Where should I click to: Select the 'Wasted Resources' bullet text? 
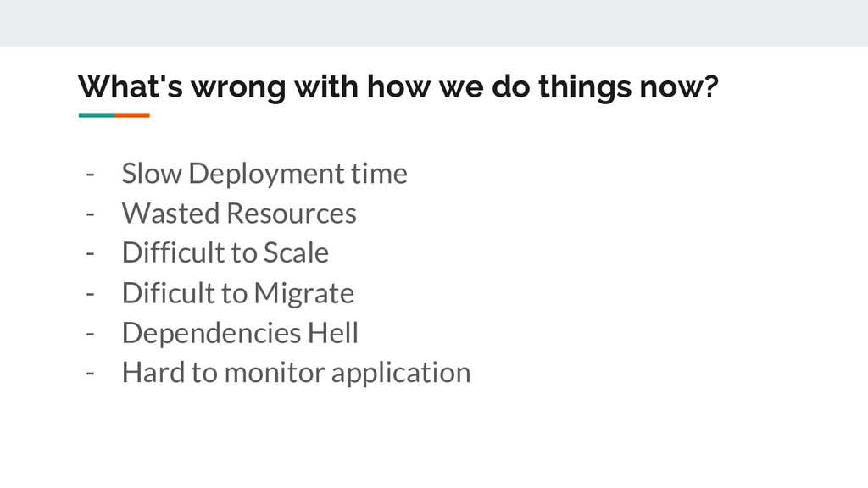click(x=239, y=213)
